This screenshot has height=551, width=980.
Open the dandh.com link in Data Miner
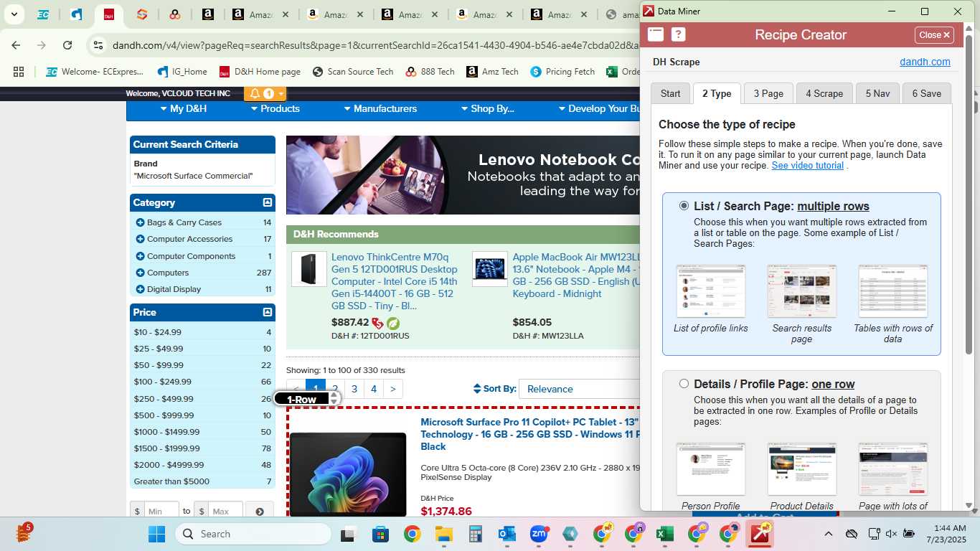925,62
